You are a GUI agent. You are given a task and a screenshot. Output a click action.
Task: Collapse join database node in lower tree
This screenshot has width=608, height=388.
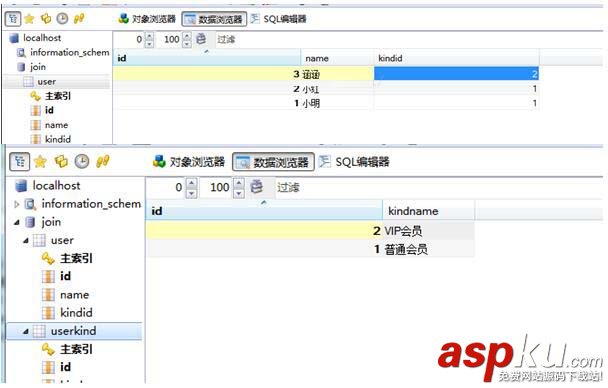click(17, 222)
